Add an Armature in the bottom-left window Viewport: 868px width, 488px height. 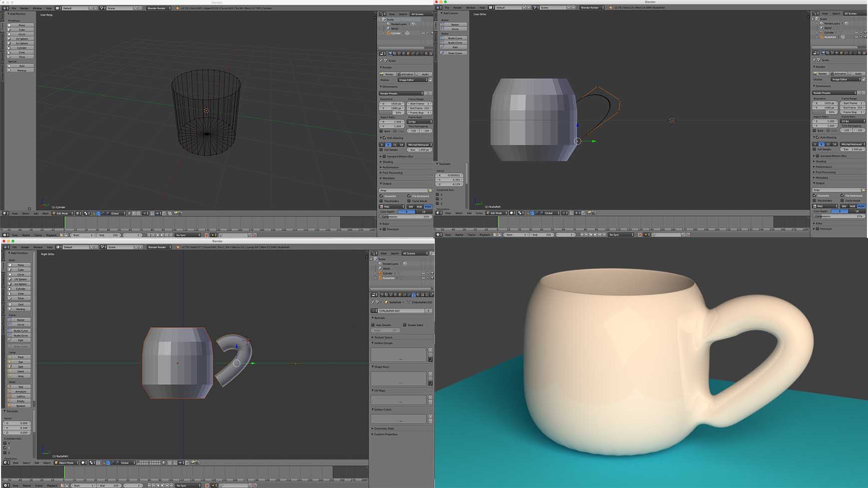(x=20, y=392)
